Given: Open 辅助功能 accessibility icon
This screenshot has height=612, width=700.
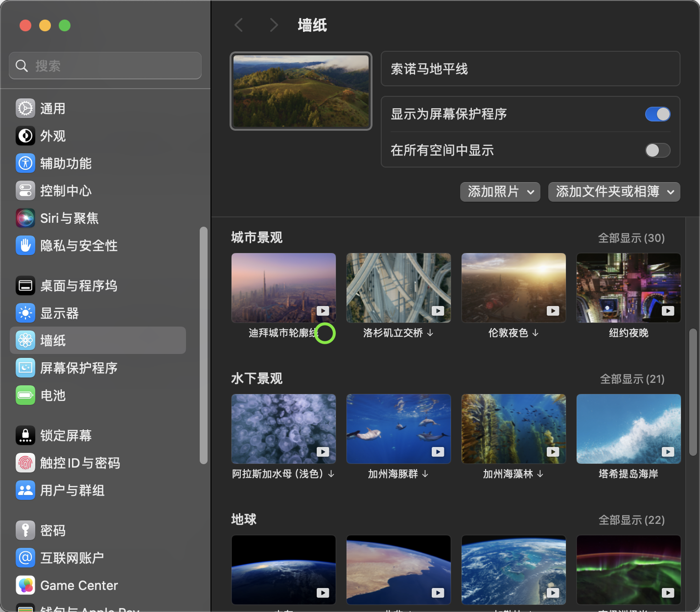Looking at the screenshot, I should coord(25,163).
